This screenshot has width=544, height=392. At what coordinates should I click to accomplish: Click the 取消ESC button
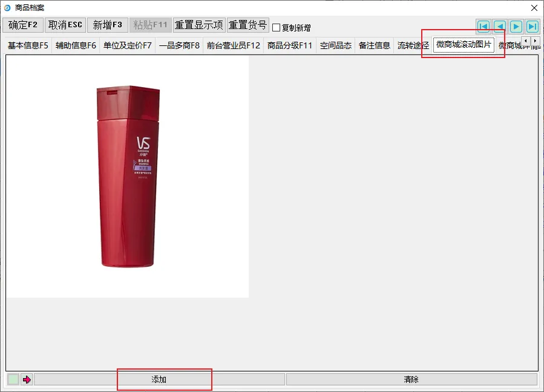coord(65,25)
